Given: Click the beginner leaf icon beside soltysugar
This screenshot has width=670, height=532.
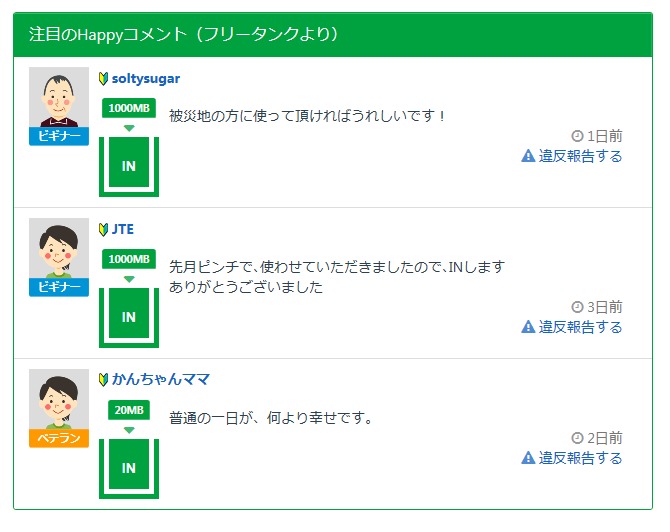Looking at the screenshot, I should tap(104, 79).
